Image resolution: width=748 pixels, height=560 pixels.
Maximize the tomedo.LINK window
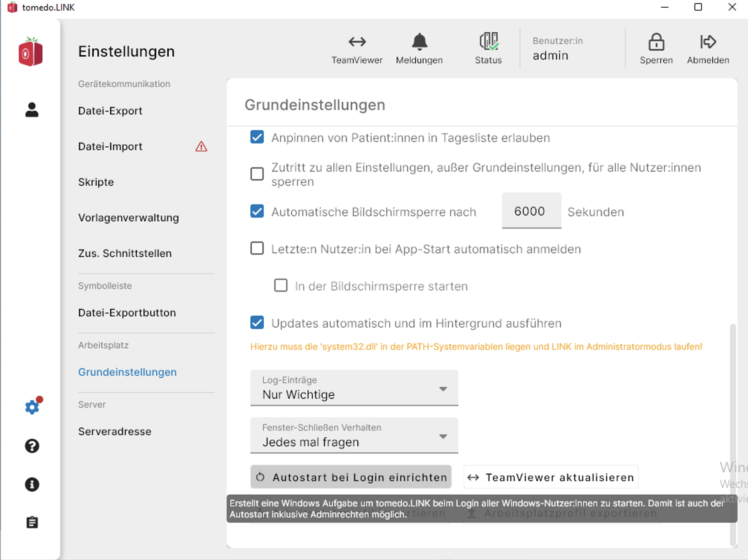pos(698,7)
